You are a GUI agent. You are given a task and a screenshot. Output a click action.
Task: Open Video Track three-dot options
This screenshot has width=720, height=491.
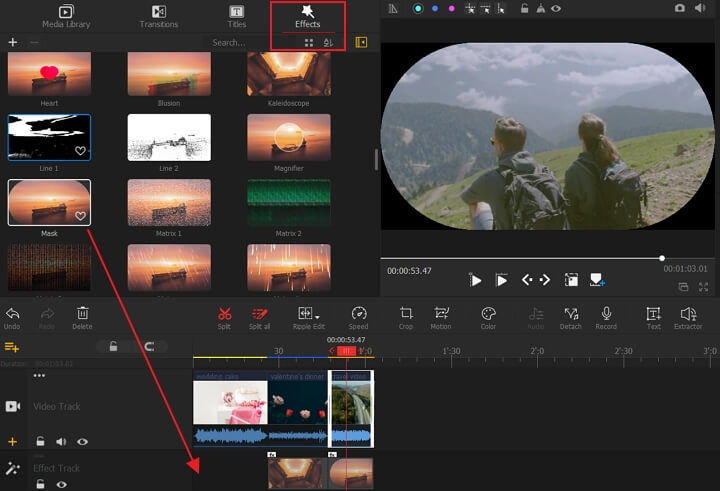tap(39, 376)
